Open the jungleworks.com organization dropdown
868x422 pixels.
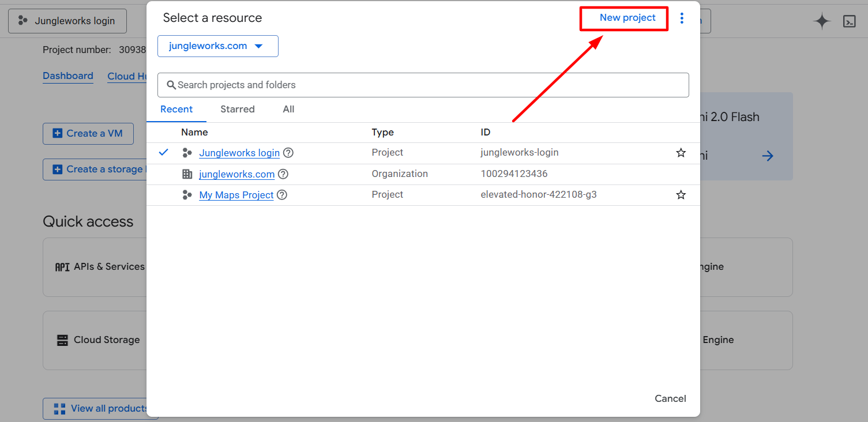(218, 46)
